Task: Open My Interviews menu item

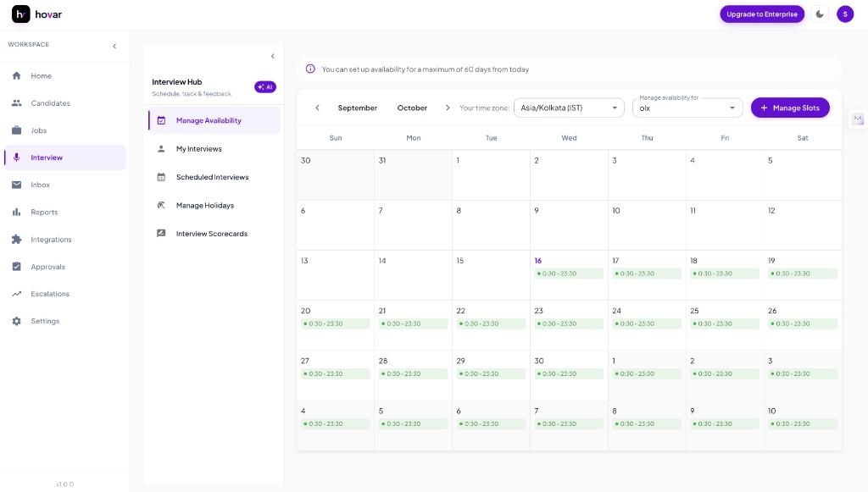Action: (x=214, y=149)
